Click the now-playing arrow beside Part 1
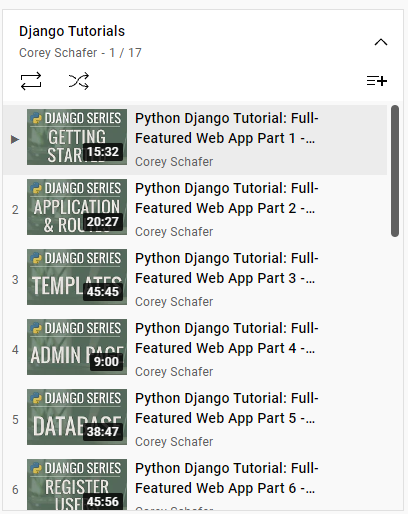408x514 pixels. tap(15, 139)
